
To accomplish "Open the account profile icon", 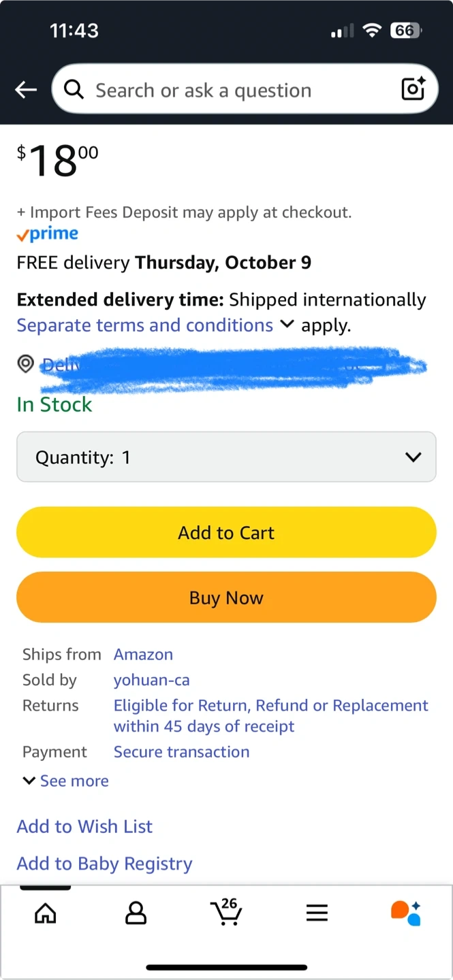I will point(136,913).
